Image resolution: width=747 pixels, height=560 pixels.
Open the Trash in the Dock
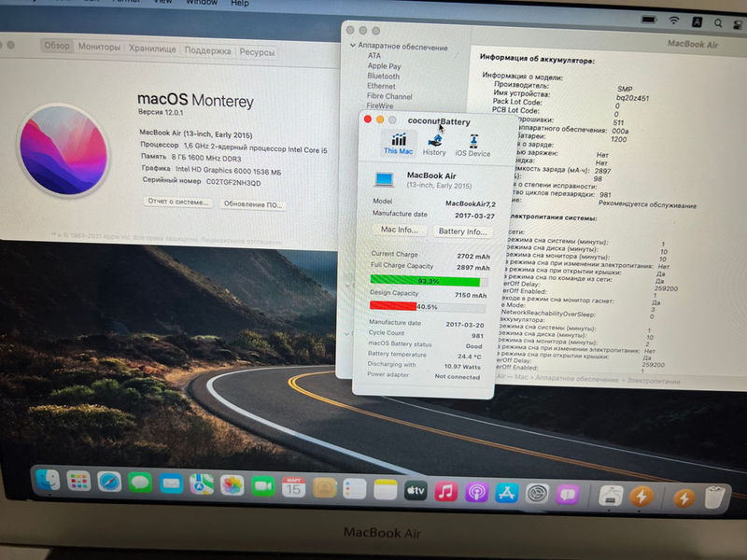tap(715, 497)
